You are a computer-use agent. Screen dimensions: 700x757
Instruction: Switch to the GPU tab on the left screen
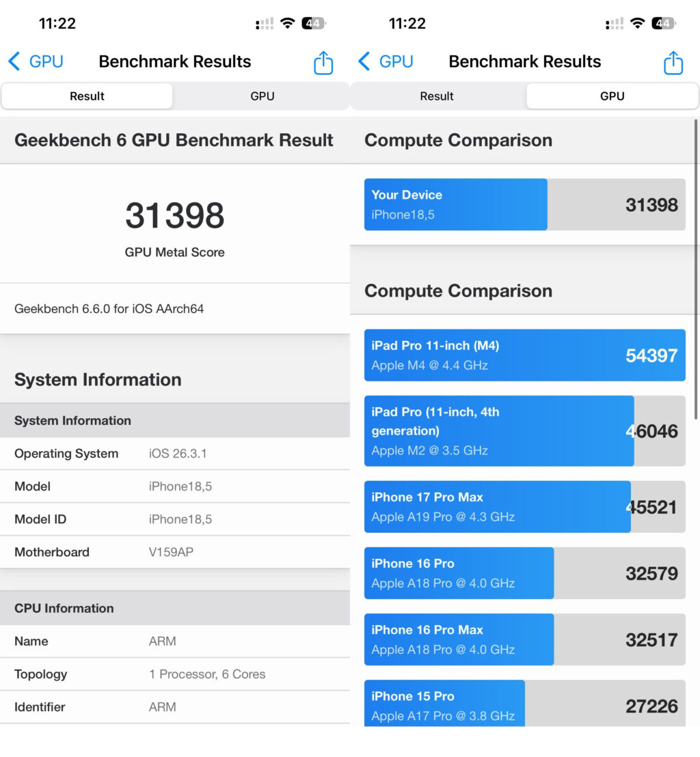(262, 96)
